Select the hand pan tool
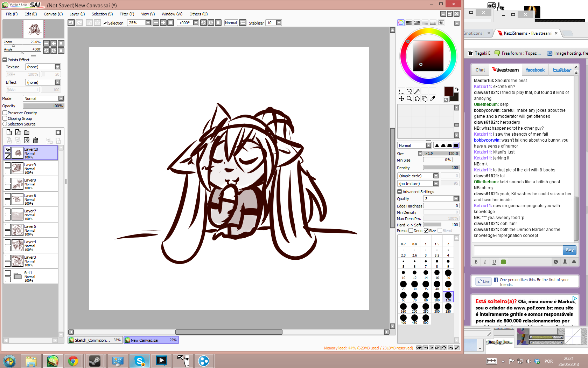The height and width of the screenshot is (368, 588). pyautogui.click(x=425, y=99)
